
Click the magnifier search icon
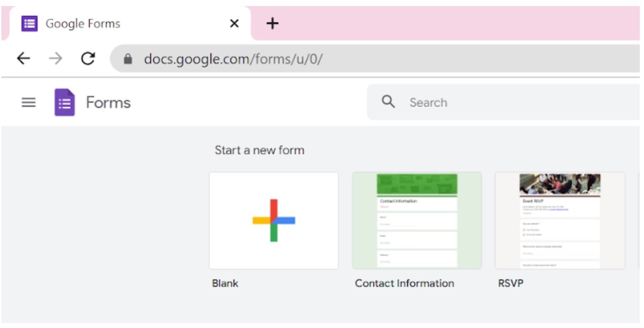click(388, 102)
